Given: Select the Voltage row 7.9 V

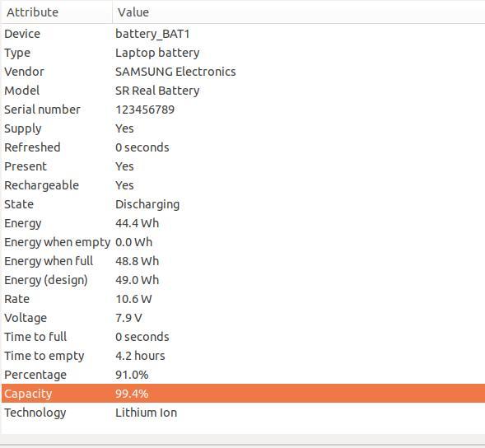Looking at the screenshot, I should (x=243, y=318).
